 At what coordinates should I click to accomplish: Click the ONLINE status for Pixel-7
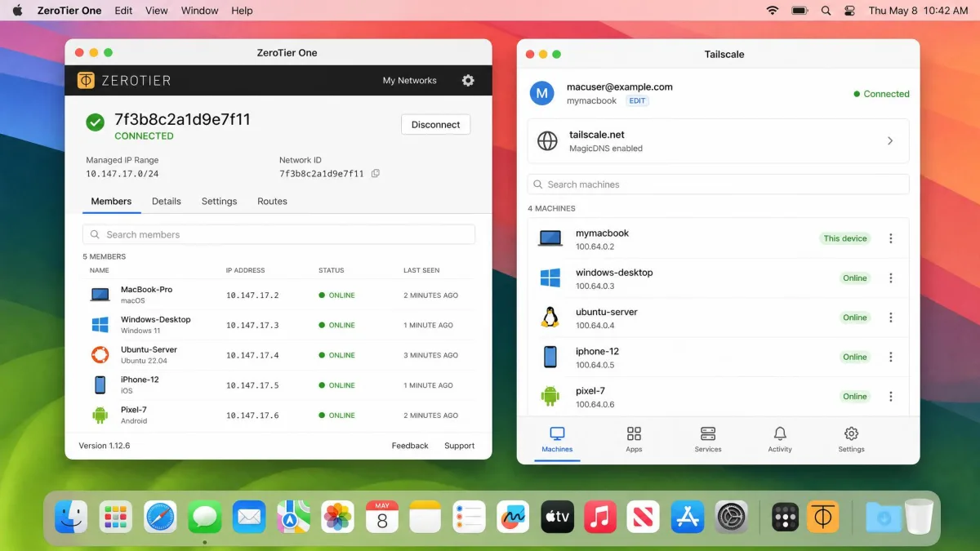tap(336, 415)
